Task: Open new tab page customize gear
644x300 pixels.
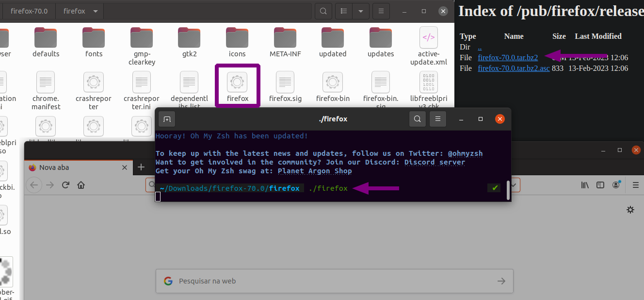Action: (x=630, y=210)
